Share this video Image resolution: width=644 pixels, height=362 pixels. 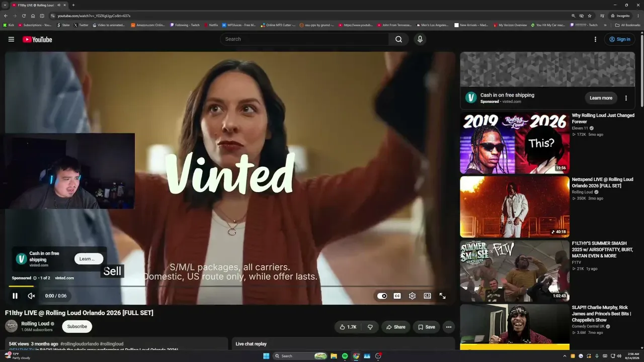(395, 327)
